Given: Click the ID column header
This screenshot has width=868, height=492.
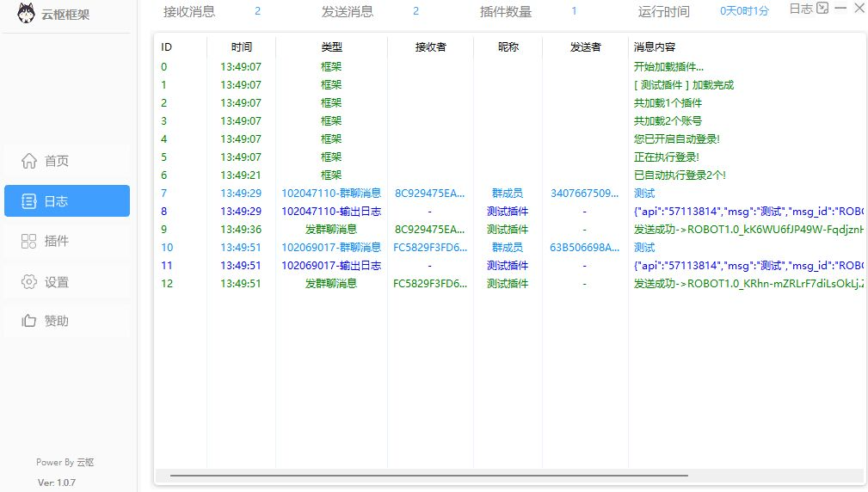Looking at the screenshot, I should tap(167, 47).
